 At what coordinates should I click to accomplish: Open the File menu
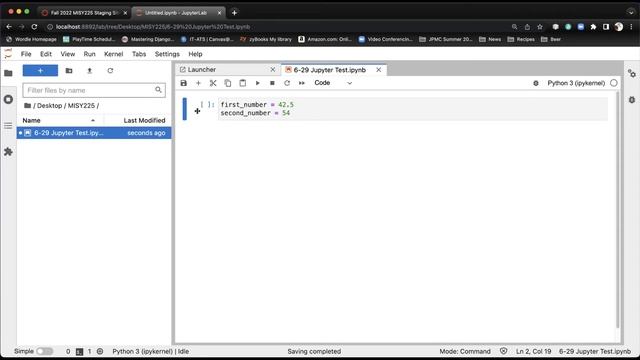coord(26,54)
